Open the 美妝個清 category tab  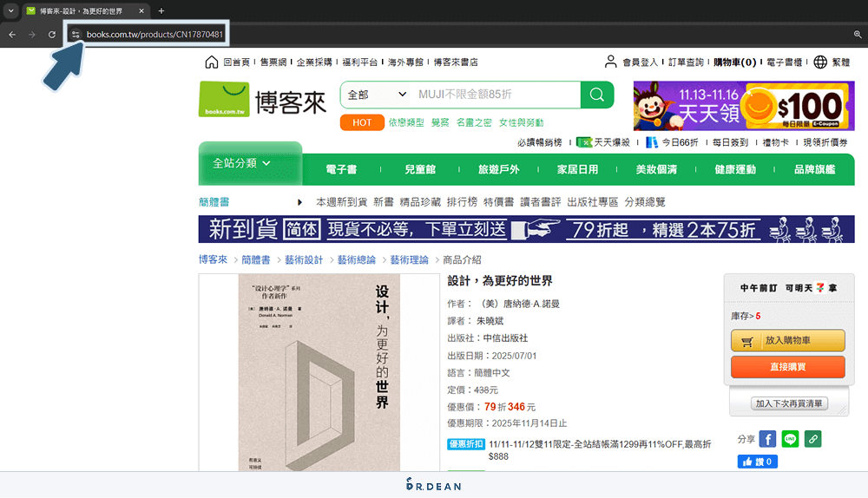click(656, 169)
